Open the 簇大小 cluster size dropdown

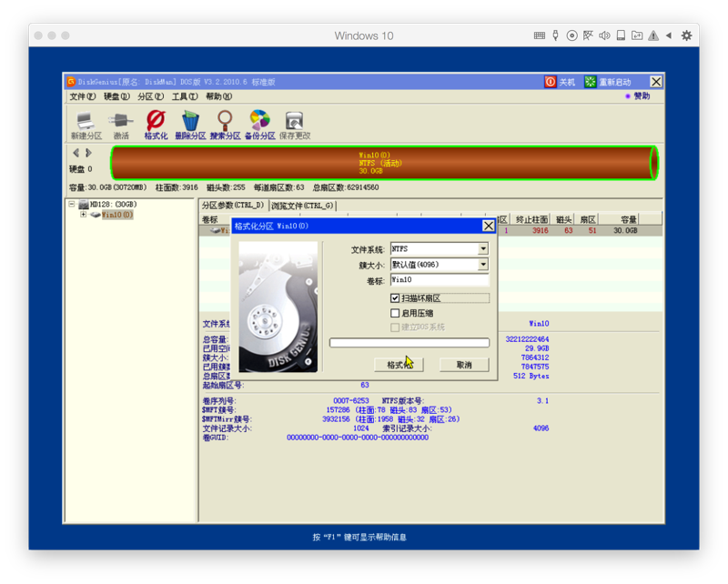(483, 265)
